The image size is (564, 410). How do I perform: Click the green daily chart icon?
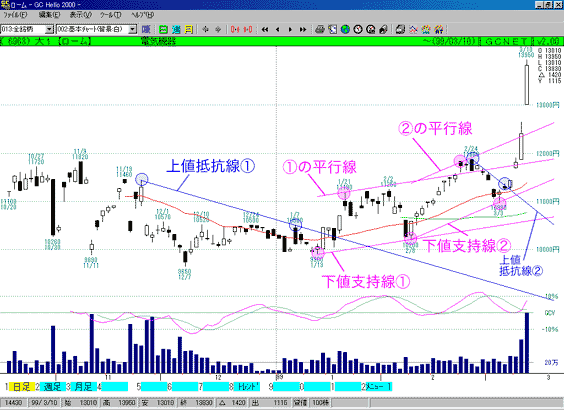[163, 29]
